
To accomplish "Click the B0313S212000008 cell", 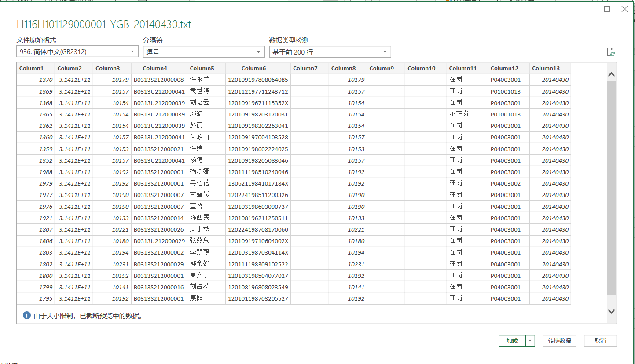I will [x=159, y=80].
